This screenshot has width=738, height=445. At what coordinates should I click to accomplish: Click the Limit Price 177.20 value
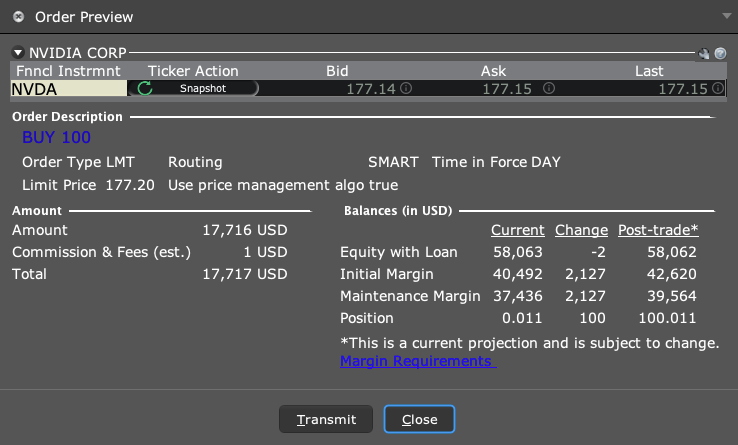(x=130, y=185)
